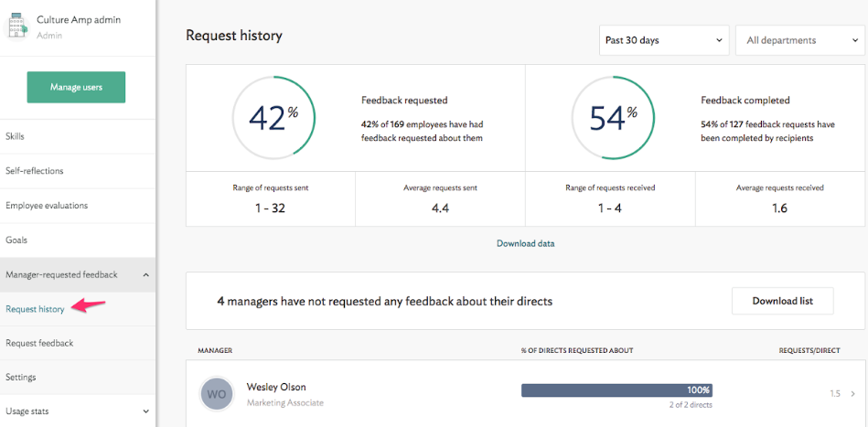Click the Culture Amp admin building icon
This screenshot has width=868, height=427.
click(16, 27)
